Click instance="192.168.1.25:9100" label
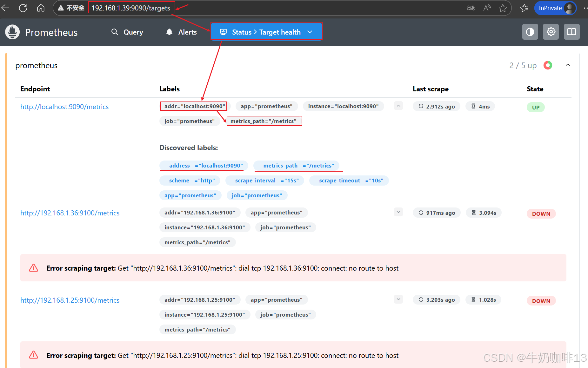This screenshot has width=588, height=368. tap(205, 315)
